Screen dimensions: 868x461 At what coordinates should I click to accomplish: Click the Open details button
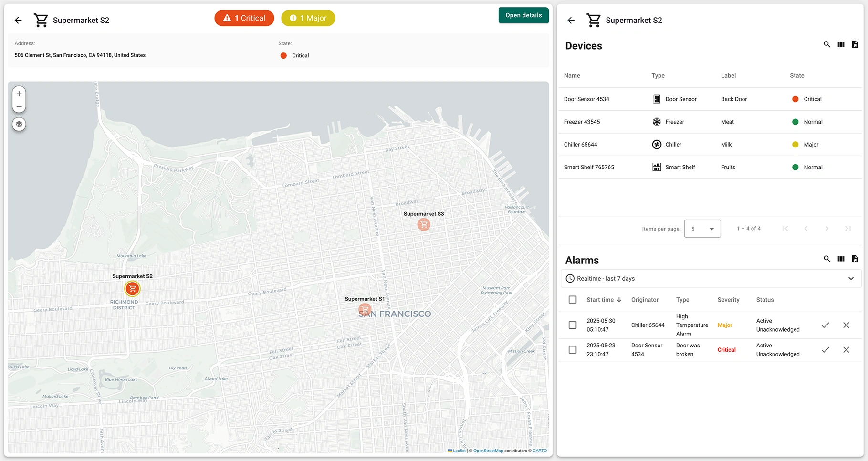pyautogui.click(x=523, y=15)
